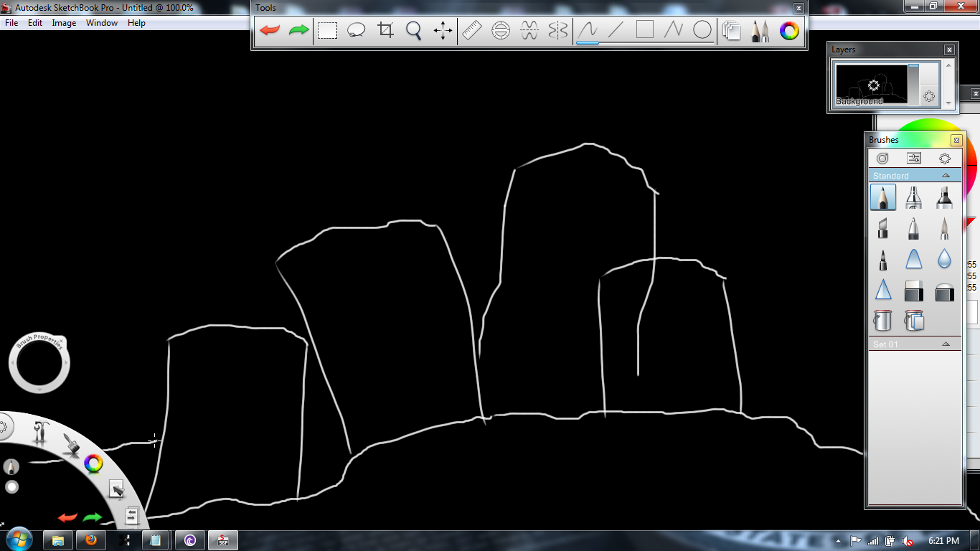The width and height of the screenshot is (980, 551).
Task: Enable the Ruler guide
Action: coord(471,31)
